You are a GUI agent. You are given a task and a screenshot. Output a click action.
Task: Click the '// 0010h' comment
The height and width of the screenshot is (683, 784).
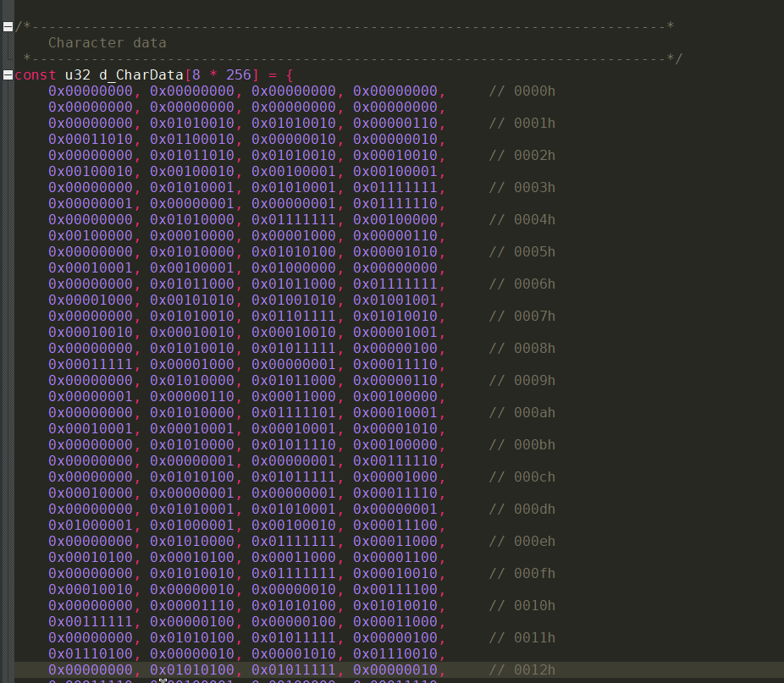522,605
